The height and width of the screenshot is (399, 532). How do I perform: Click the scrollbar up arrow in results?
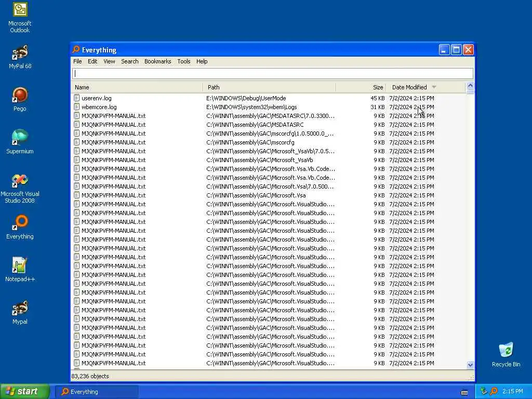pyautogui.click(x=470, y=86)
